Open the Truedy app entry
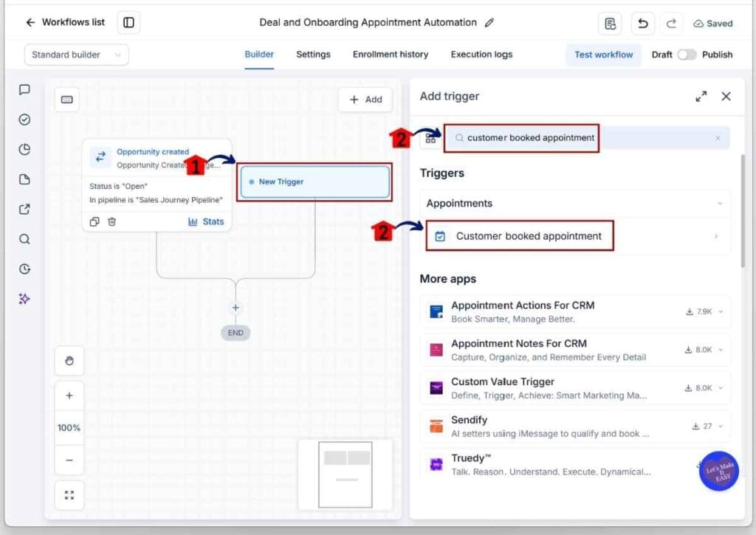This screenshot has width=756, height=535. 575,464
